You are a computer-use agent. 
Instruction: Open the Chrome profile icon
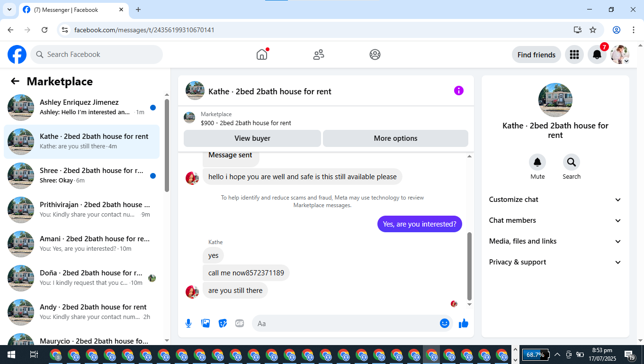617,30
